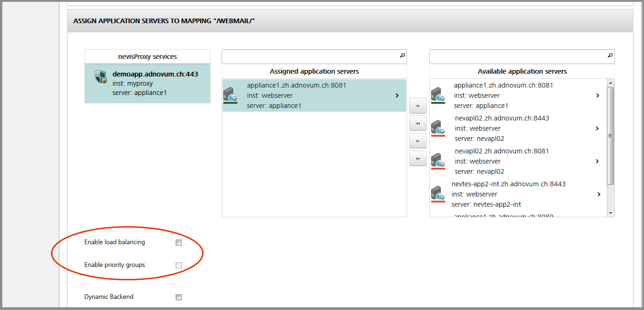Screen dimensions: 644x310
Task: Move selected server right with single arrow button
Action: coord(418,106)
